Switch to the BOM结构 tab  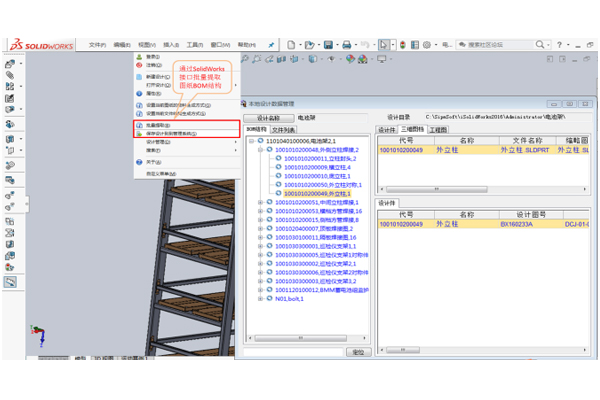coord(256,129)
